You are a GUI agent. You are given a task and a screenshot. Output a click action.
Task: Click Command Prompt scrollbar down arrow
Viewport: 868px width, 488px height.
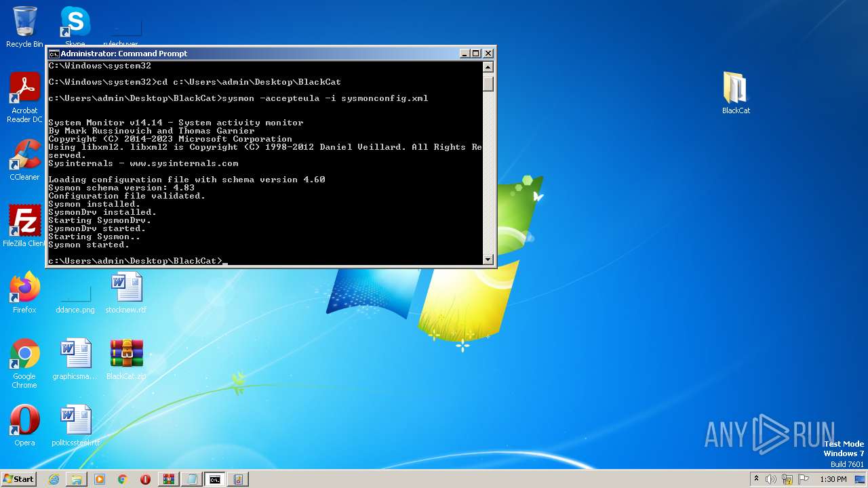coord(488,260)
